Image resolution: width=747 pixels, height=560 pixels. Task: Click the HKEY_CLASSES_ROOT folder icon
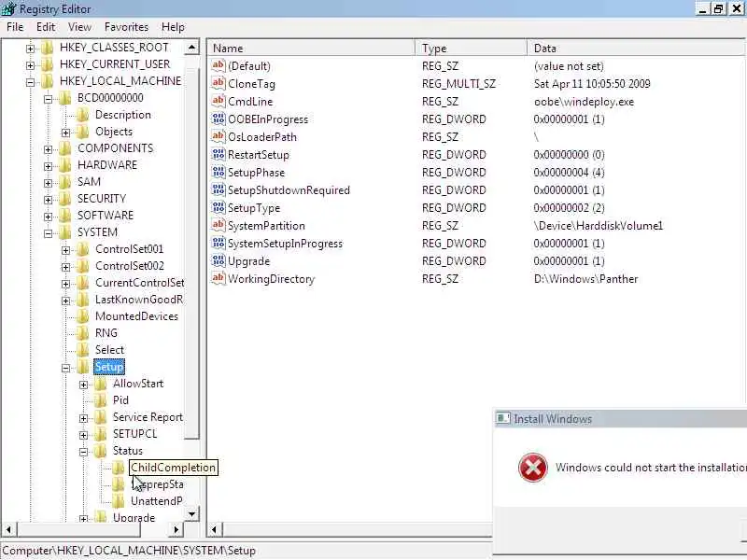tap(48, 48)
